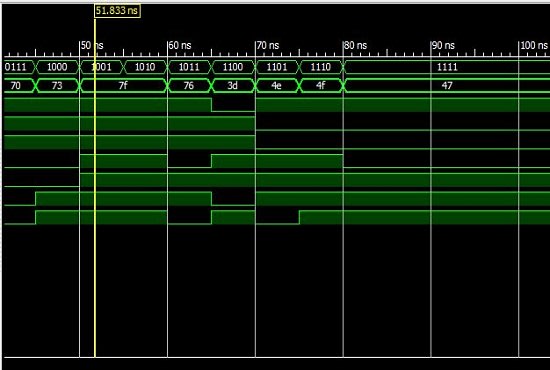The image size is (550, 370).
Task: Click the bus value 0111
Action: pyautogui.click(x=16, y=67)
